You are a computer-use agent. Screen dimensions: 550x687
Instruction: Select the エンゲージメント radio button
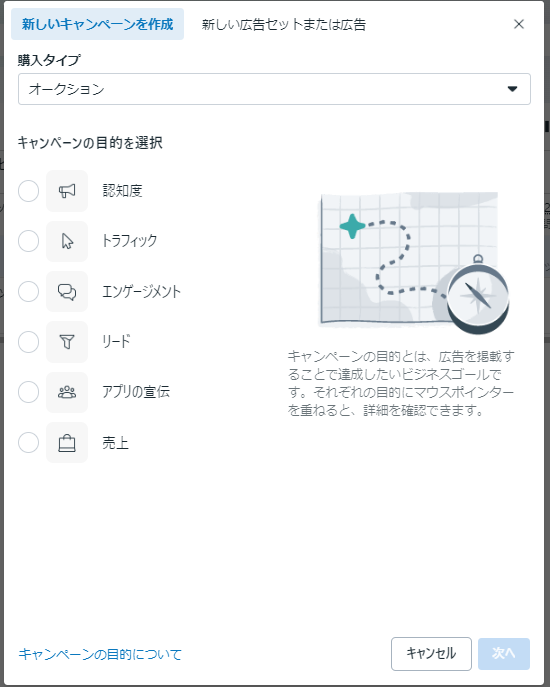(x=28, y=291)
